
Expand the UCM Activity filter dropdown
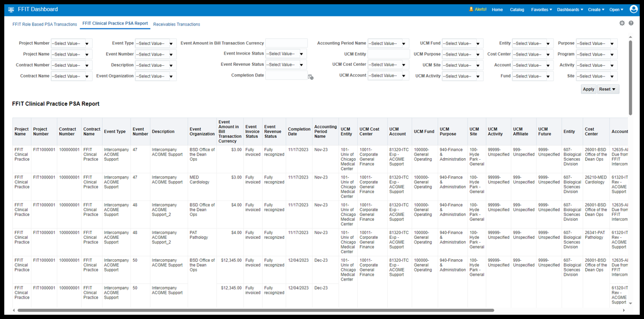[463, 76]
